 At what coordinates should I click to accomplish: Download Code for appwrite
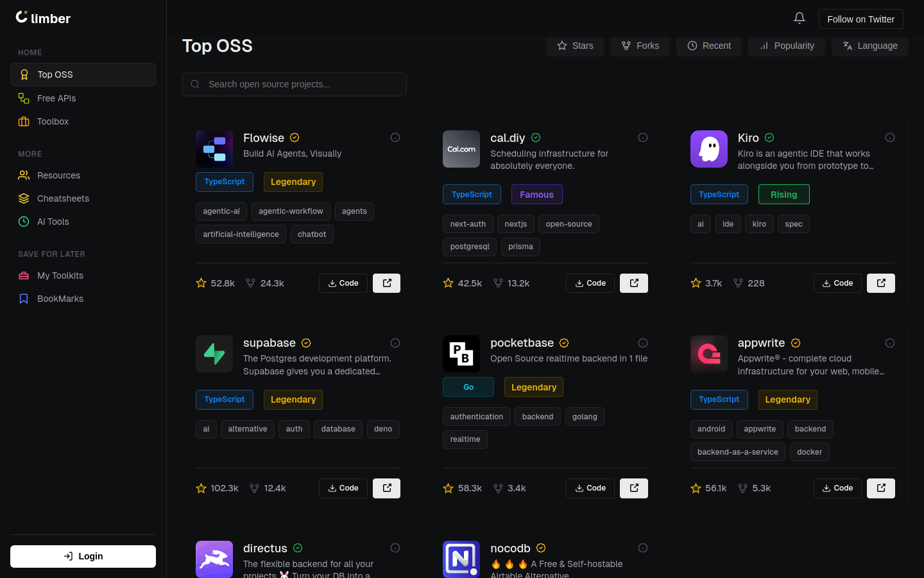coord(837,488)
